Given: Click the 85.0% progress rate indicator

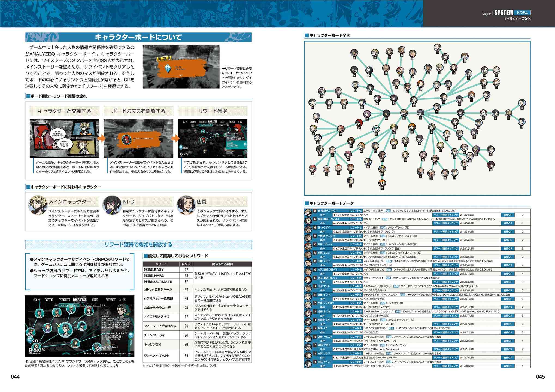Looking at the screenshot, I should tap(37, 350).
